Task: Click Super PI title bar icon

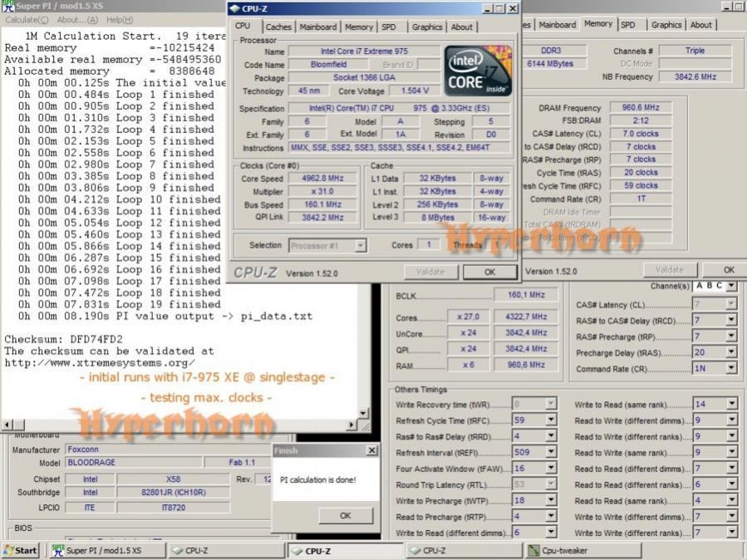Action: coord(7,6)
